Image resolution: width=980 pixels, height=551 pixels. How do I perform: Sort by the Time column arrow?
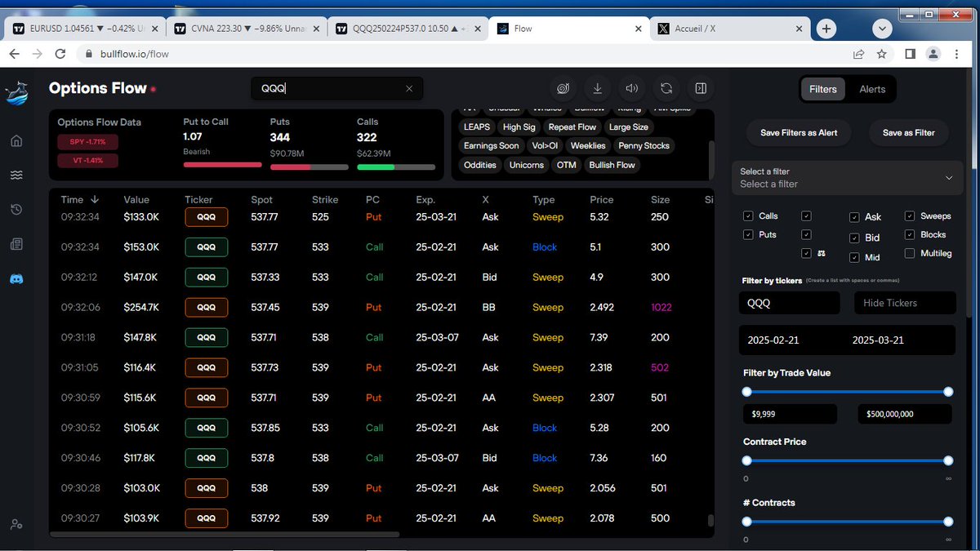tap(95, 200)
